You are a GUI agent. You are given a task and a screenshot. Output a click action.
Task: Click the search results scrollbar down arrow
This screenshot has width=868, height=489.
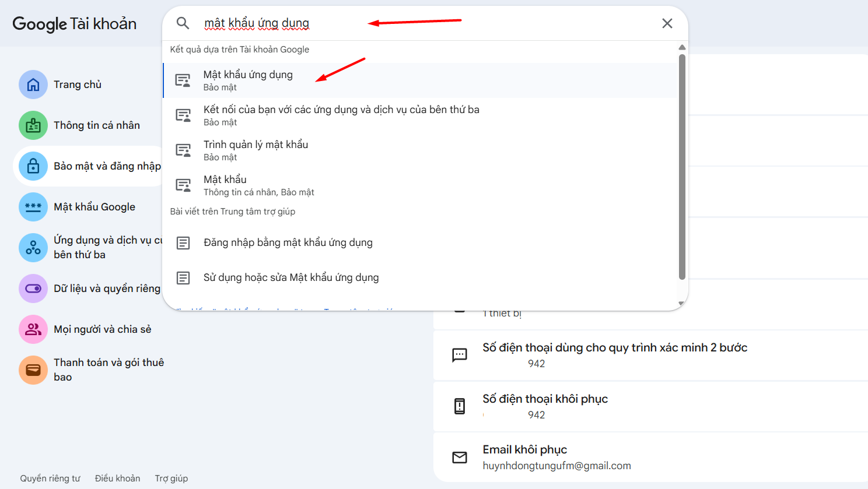pos(682,303)
